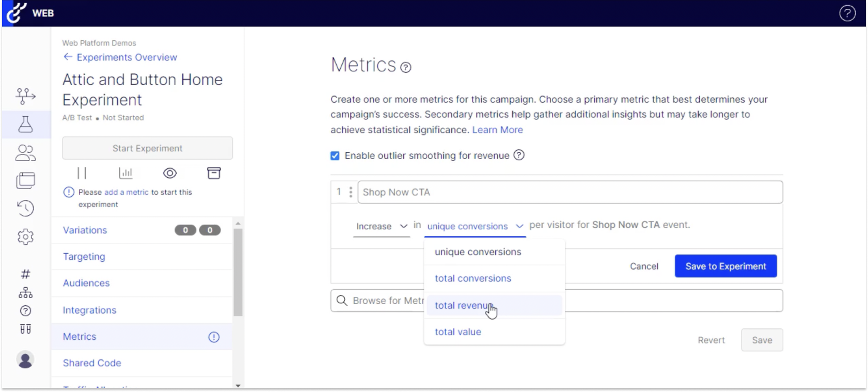The image size is (868, 392).
Task: Click the Shop Now CTA name field
Action: coord(570,192)
